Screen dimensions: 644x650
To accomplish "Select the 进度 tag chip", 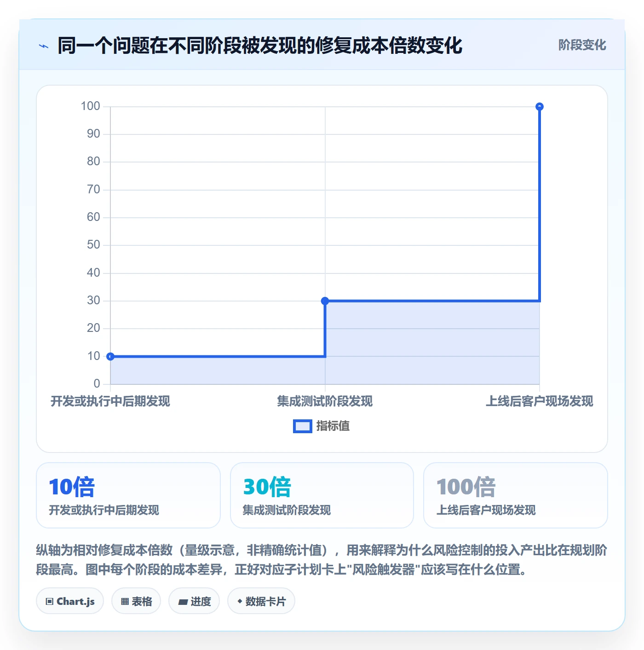I will (x=194, y=601).
